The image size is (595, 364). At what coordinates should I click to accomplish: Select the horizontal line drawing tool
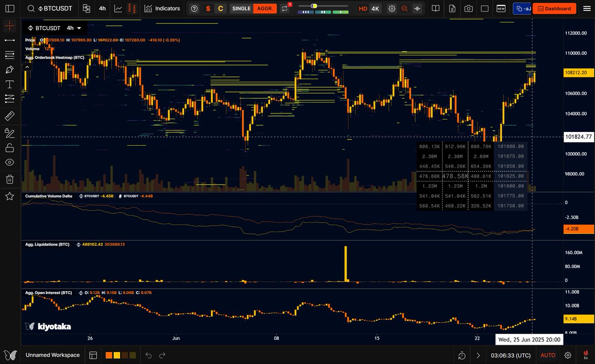(9, 40)
